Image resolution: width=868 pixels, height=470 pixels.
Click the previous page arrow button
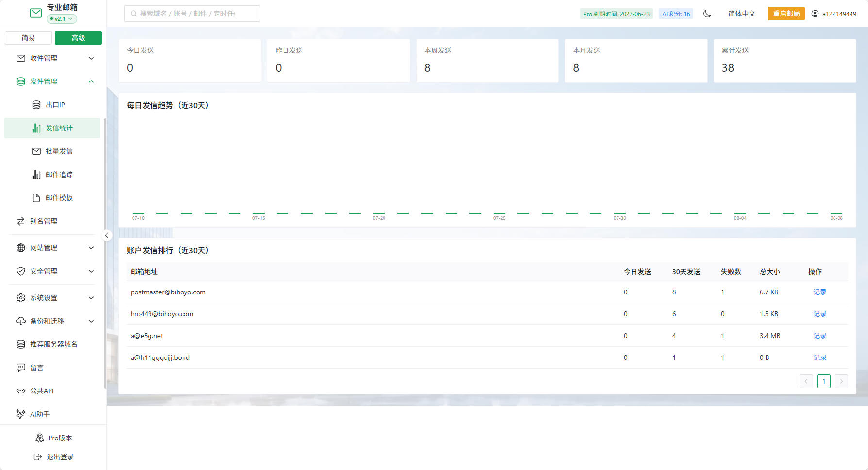(806, 381)
